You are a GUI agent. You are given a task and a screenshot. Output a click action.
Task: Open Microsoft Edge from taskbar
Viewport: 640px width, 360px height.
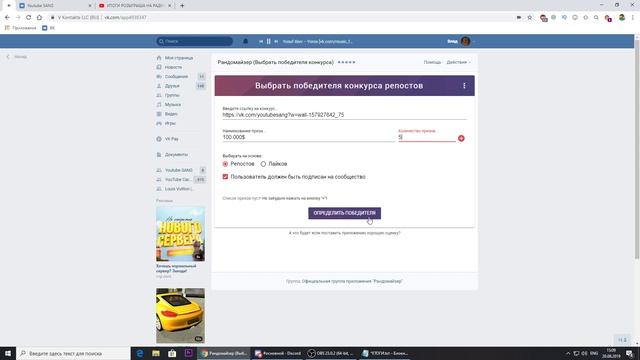[x=140, y=353]
